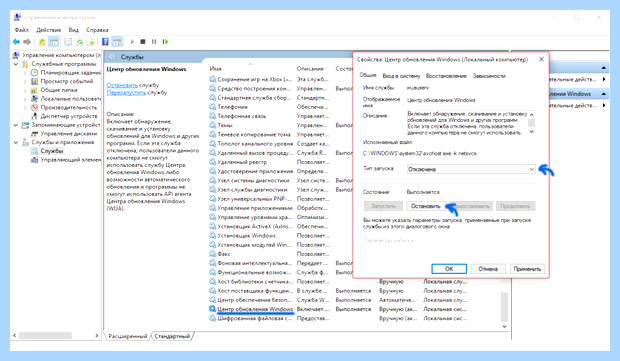Select the Управление дисками icon in the tree
620x361 pixels.
click(x=34, y=134)
